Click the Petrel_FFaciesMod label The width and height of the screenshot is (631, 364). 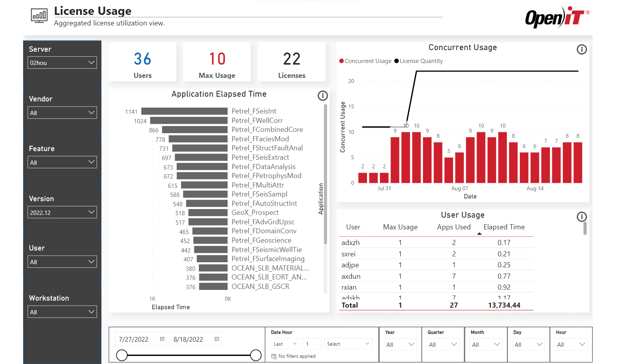click(260, 139)
